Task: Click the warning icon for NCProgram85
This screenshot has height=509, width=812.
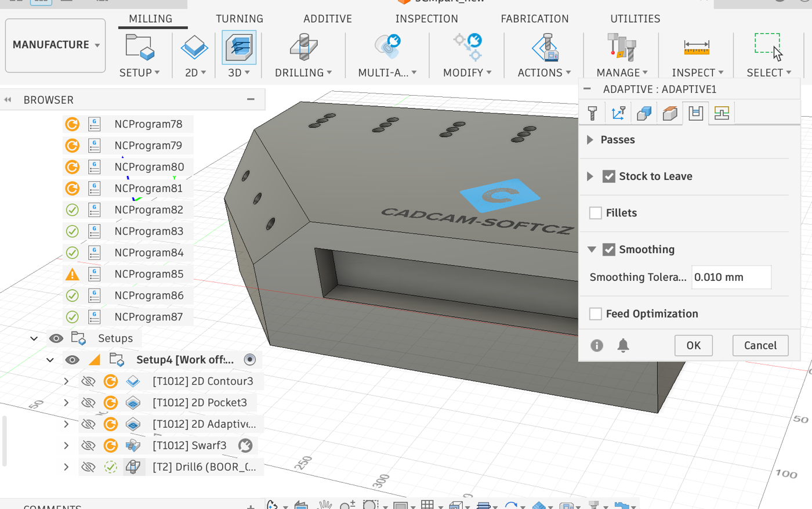Action: (72, 274)
